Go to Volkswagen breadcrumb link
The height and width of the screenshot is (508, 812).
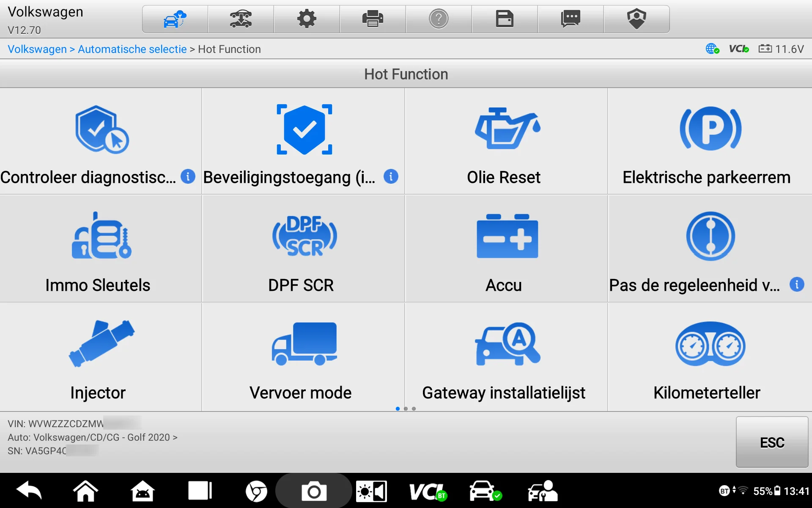click(x=37, y=49)
